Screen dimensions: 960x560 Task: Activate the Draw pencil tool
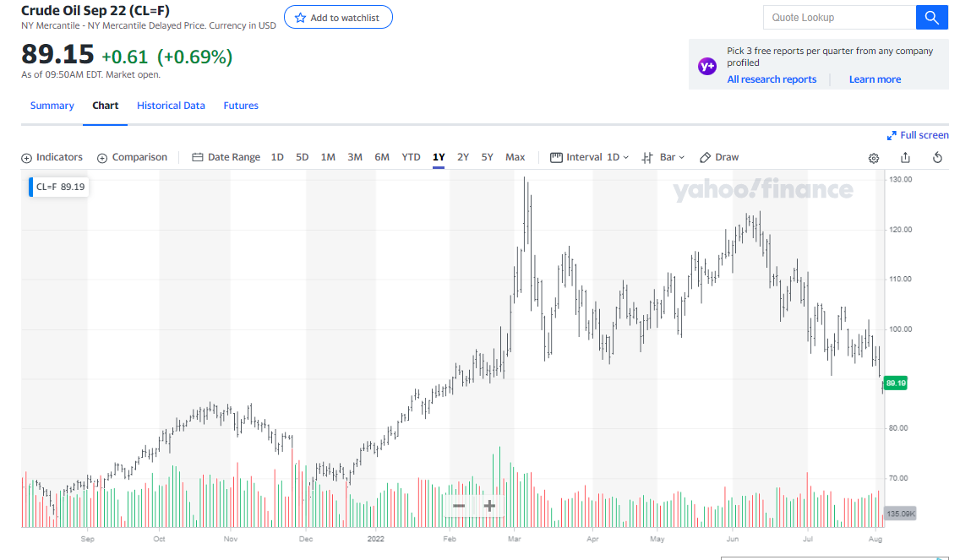click(719, 157)
